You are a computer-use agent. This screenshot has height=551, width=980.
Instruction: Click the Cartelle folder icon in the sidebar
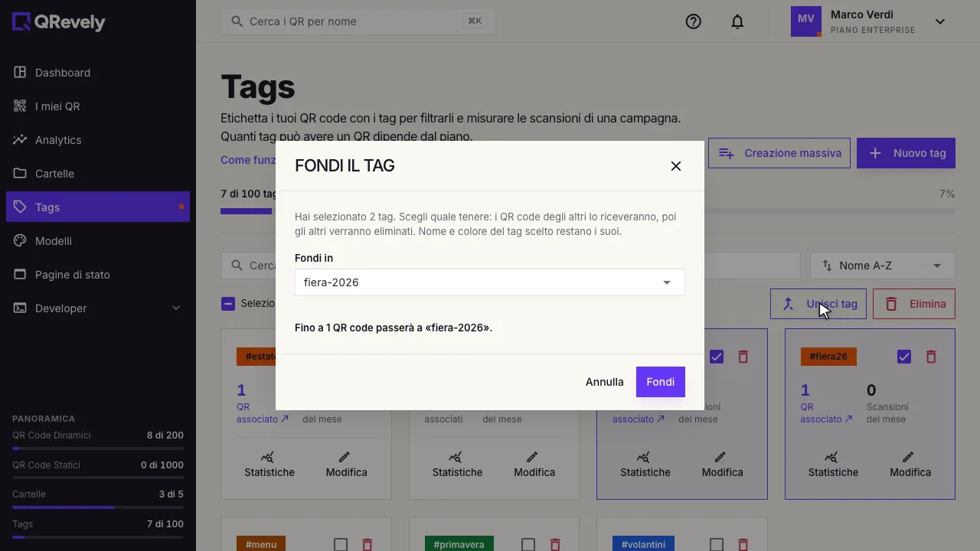20,174
